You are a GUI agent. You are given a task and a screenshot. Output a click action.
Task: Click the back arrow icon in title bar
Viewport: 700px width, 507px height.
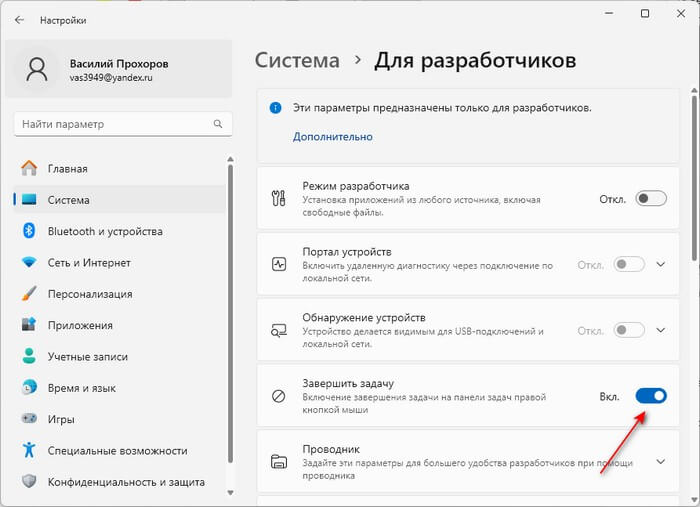pyautogui.click(x=19, y=20)
